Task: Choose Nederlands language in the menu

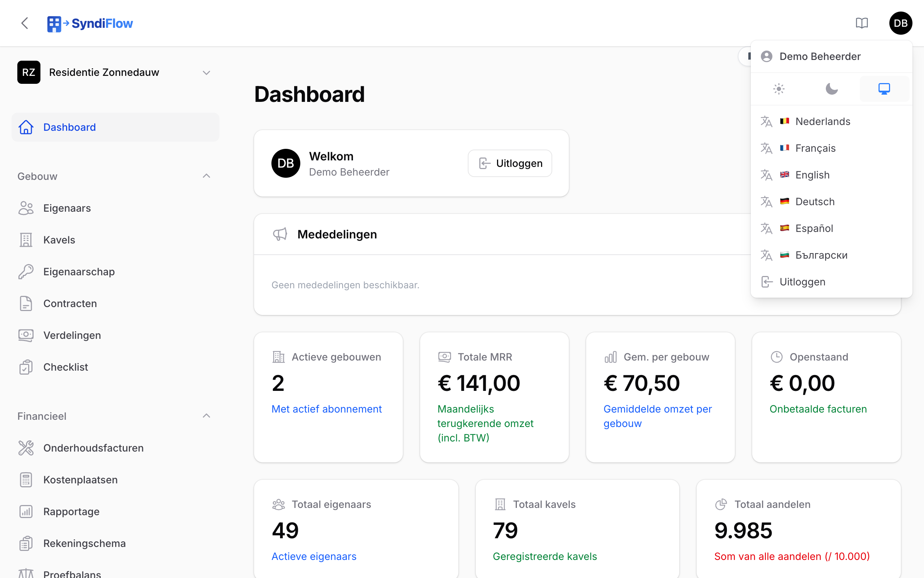Action: pyautogui.click(x=831, y=122)
